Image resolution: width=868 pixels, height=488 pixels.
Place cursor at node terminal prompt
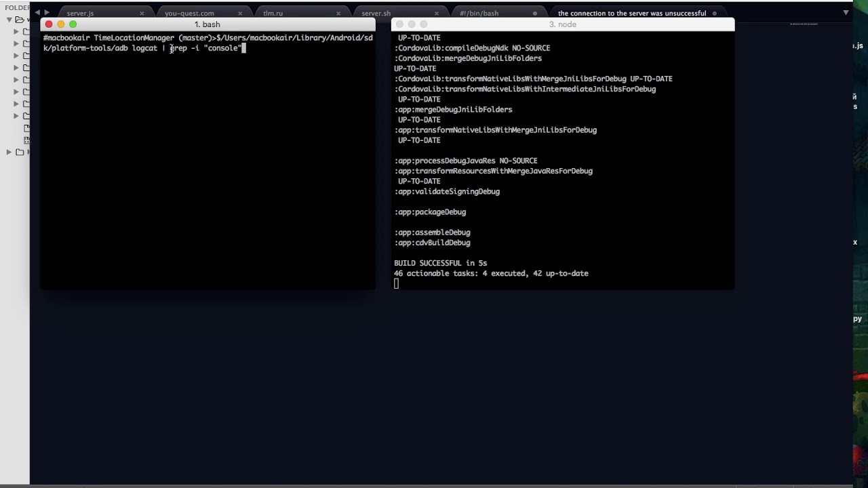397,284
